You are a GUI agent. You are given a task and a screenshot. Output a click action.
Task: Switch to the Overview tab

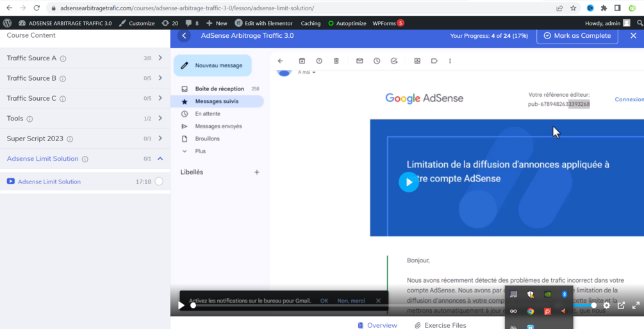(377, 325)
